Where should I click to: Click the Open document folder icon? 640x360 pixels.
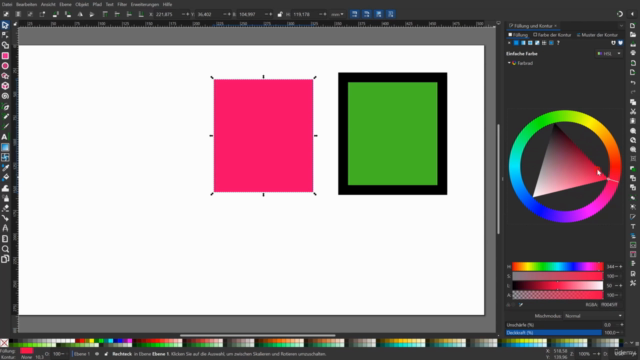(633, 35)
